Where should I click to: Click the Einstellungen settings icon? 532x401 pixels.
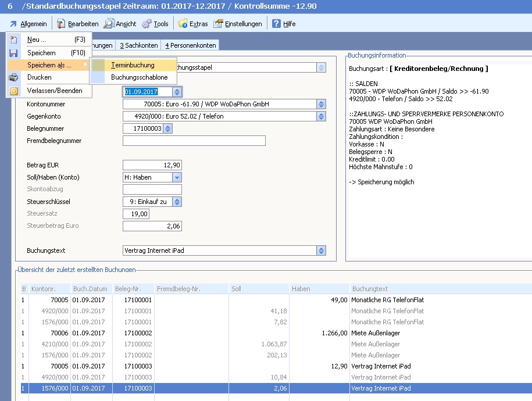pyautogui.click(x=218, y=24)
